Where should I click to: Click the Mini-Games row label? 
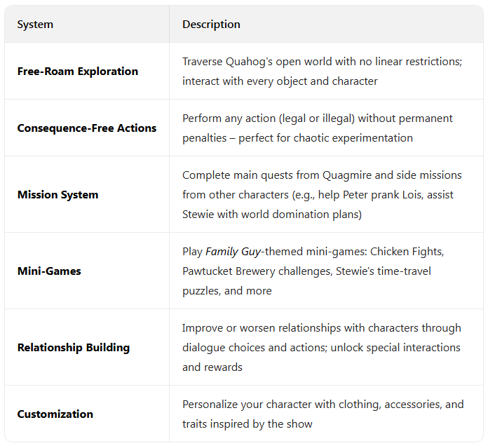point(49,271)
